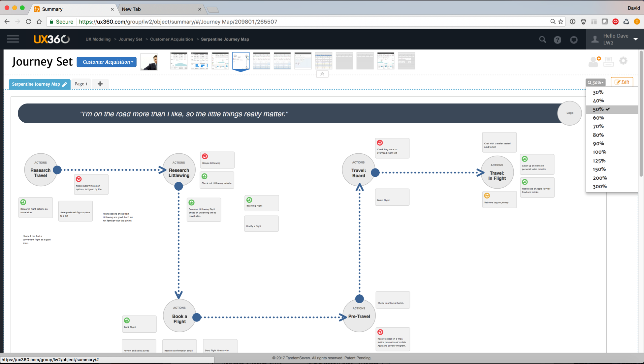
Task: Open Journey Set breadcrumb link
Action: (x=130, y=39)
